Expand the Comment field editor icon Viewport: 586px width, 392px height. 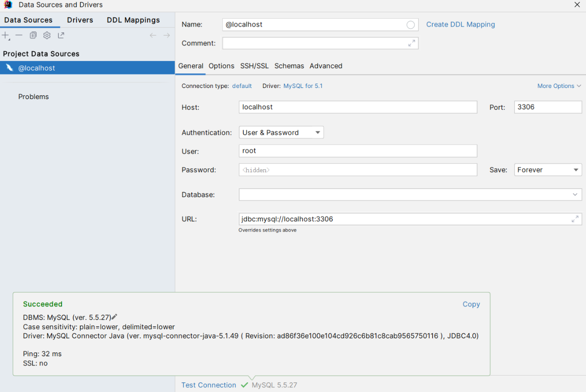click(x=411, y=44)
